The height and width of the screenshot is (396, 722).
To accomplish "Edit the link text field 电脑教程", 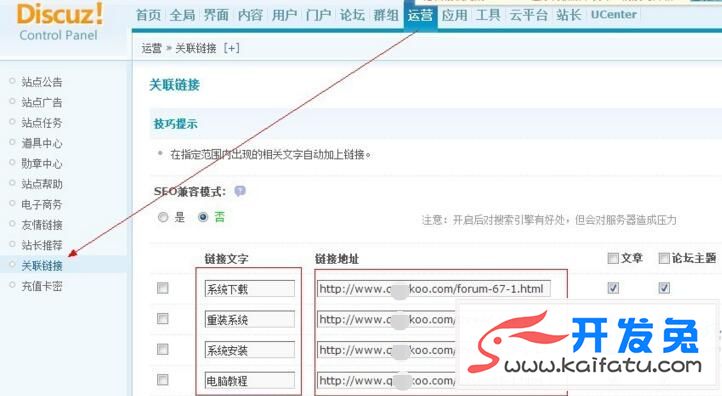I will (250, 380).
